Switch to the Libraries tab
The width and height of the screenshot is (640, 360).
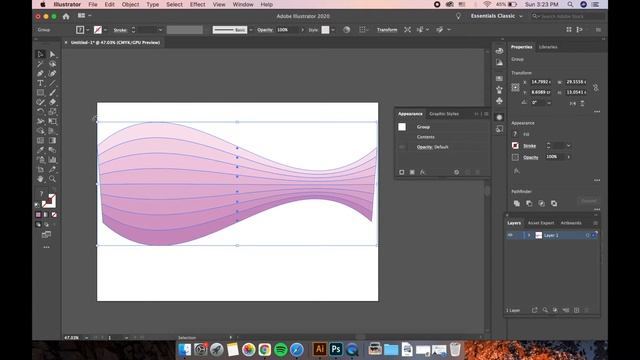[x=548, y=47]
